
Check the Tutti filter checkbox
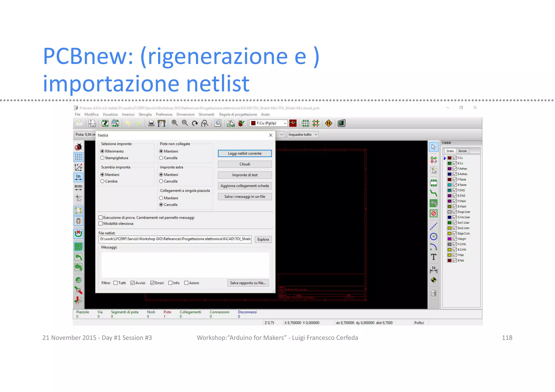pos(115,283)
